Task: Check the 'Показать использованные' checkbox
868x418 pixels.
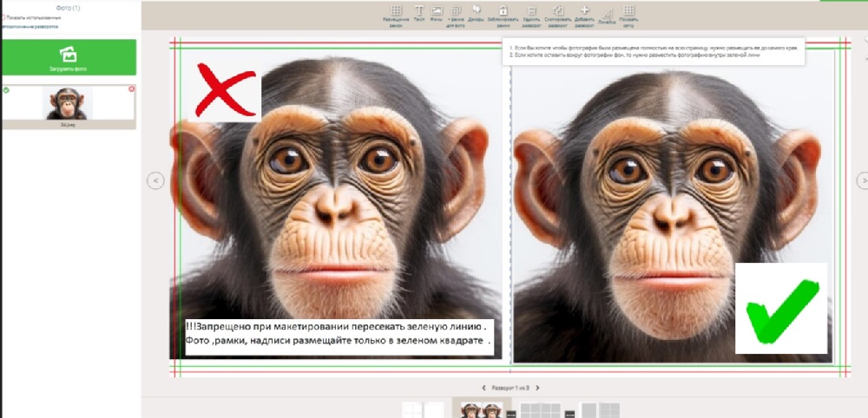Action: [3, 17]
